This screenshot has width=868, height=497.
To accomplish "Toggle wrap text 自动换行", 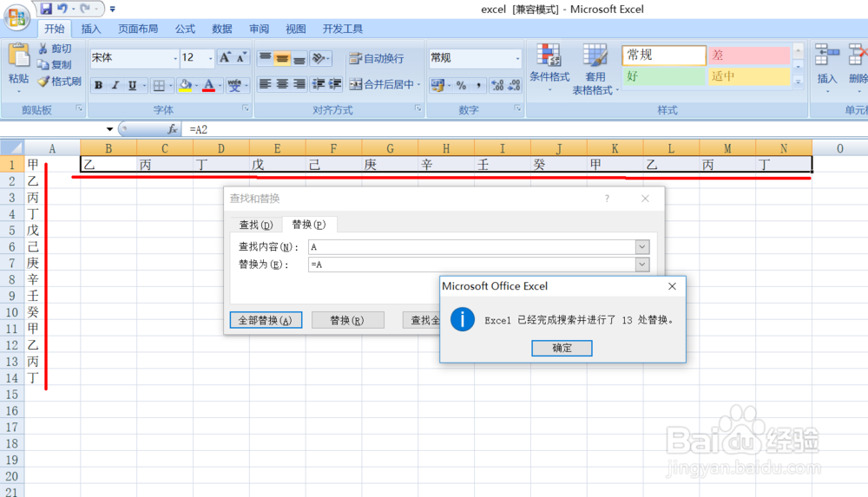I will [x=377, y=58].
